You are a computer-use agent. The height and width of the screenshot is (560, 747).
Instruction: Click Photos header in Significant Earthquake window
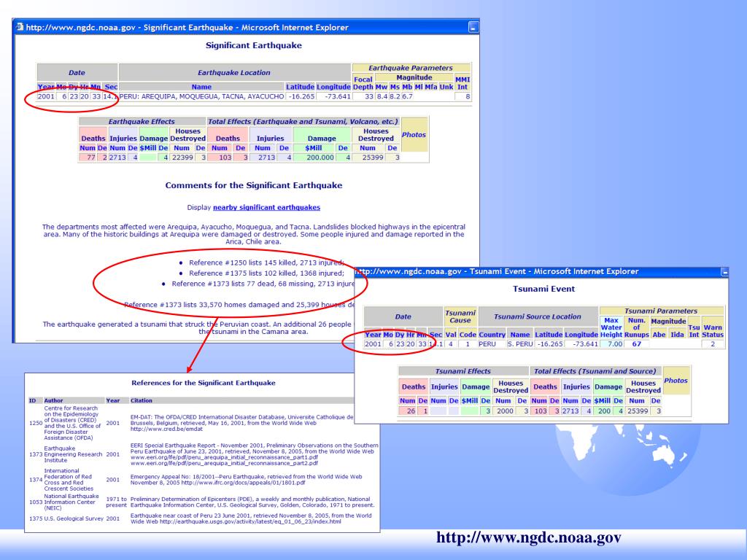(414, 135)
